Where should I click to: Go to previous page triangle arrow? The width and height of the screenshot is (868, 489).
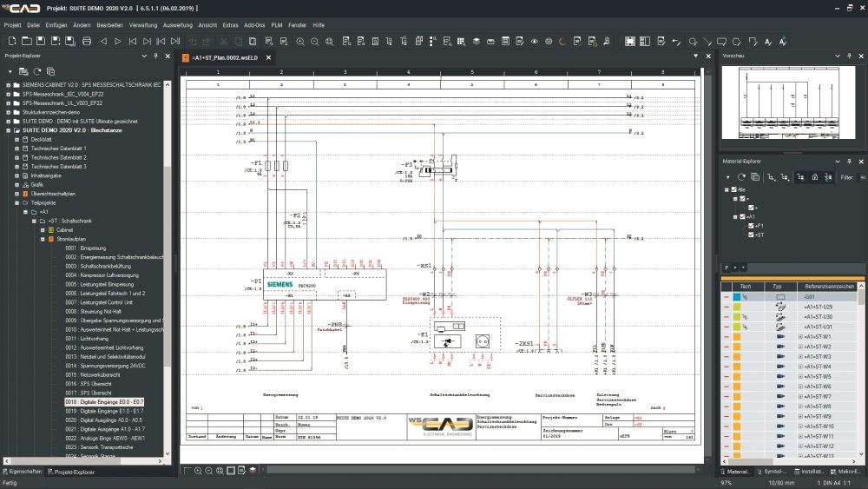tap(103, 41)
